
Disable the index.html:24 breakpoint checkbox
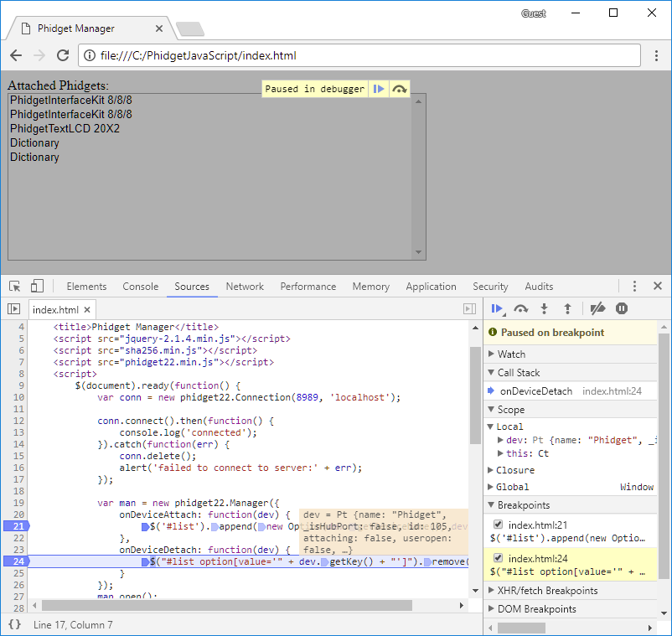(498, 557)
